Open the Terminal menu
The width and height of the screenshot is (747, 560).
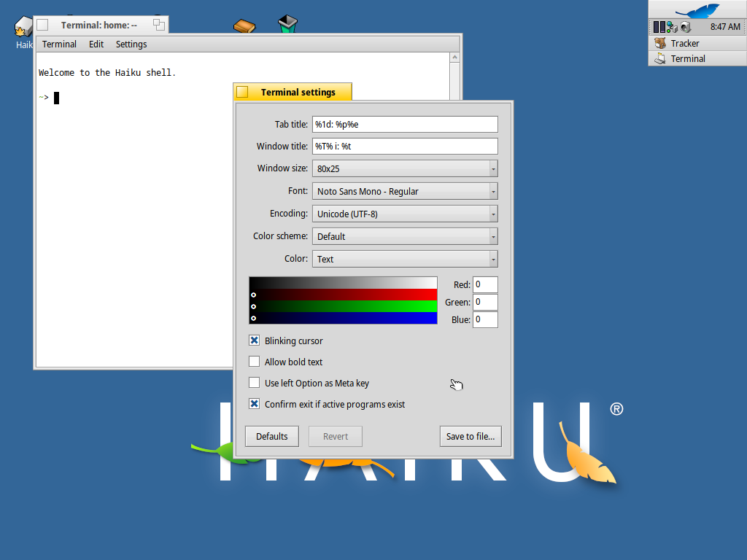click(59, 44)
